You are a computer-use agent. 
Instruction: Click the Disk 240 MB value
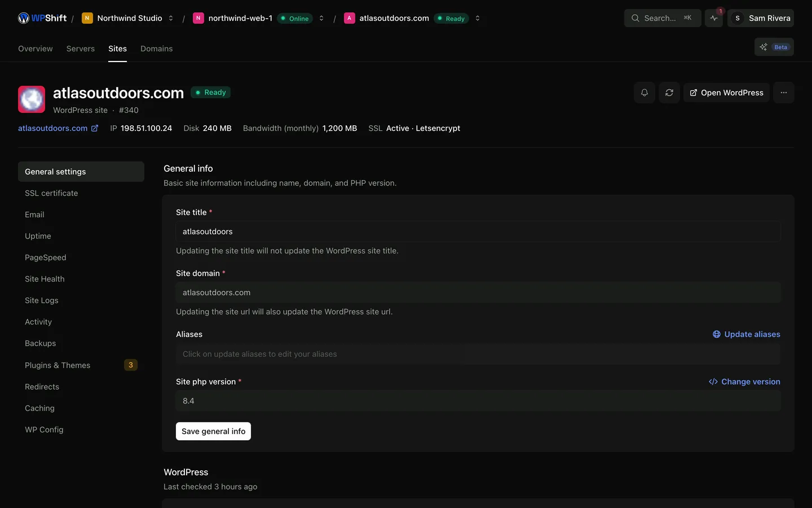pos(217,128)
